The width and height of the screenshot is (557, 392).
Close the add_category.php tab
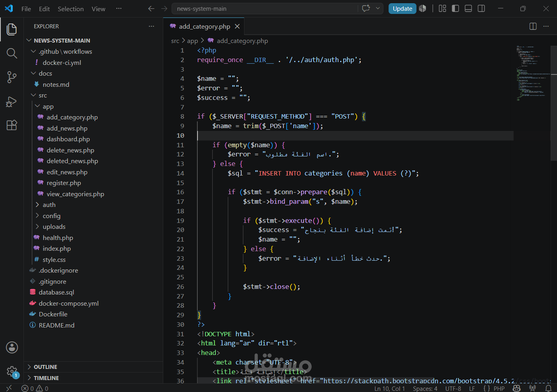(237, 26)
